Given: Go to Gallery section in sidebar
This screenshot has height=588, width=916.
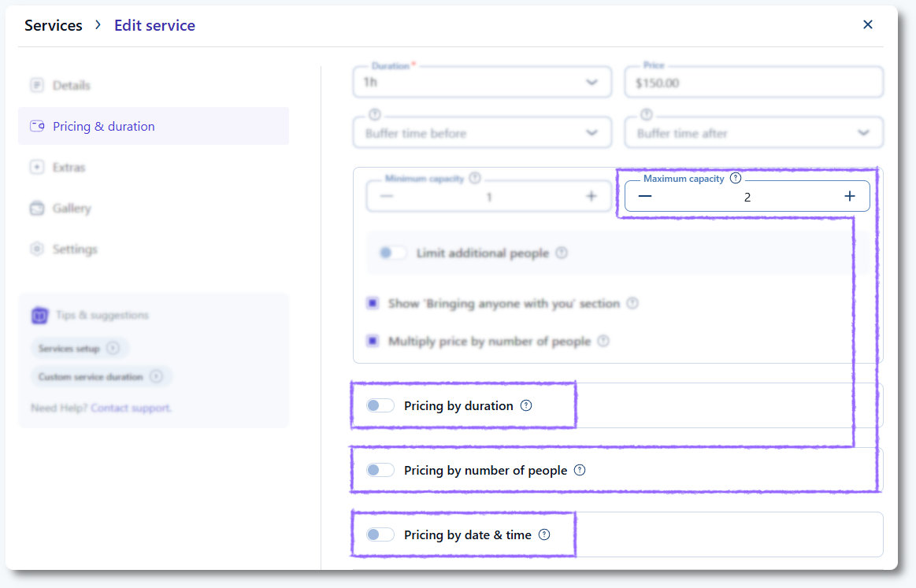Looking at the screenshot, I should [x=71, y=209].
